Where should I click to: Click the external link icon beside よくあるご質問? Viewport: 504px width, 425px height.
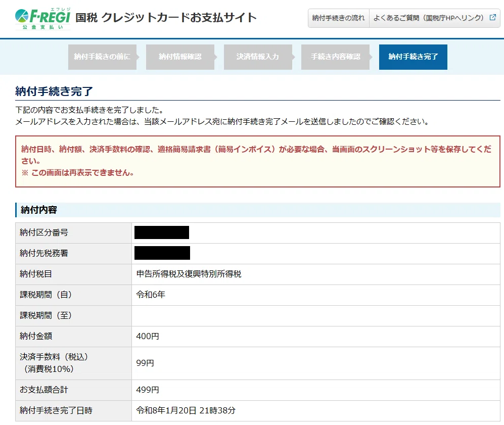click(492, 17)
